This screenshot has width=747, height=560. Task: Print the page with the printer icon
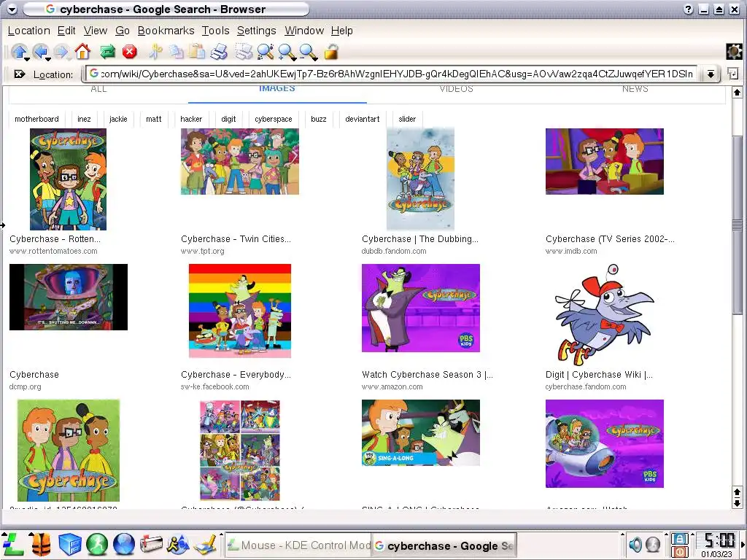(219, 51)
